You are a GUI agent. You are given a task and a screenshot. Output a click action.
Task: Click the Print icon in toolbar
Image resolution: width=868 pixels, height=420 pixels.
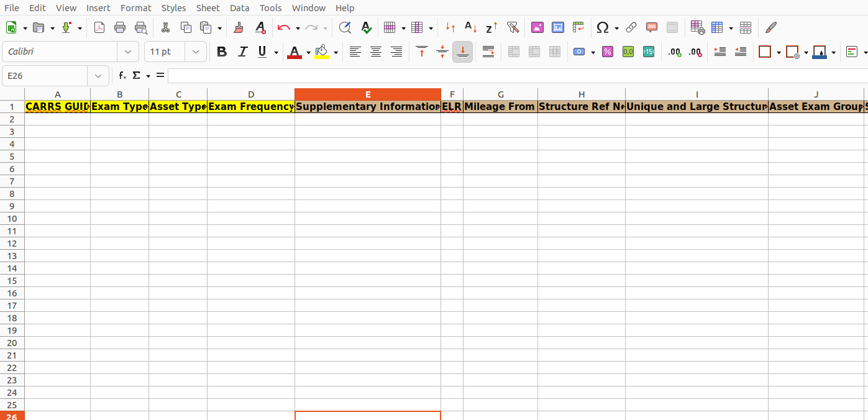(x=120, y=27)
